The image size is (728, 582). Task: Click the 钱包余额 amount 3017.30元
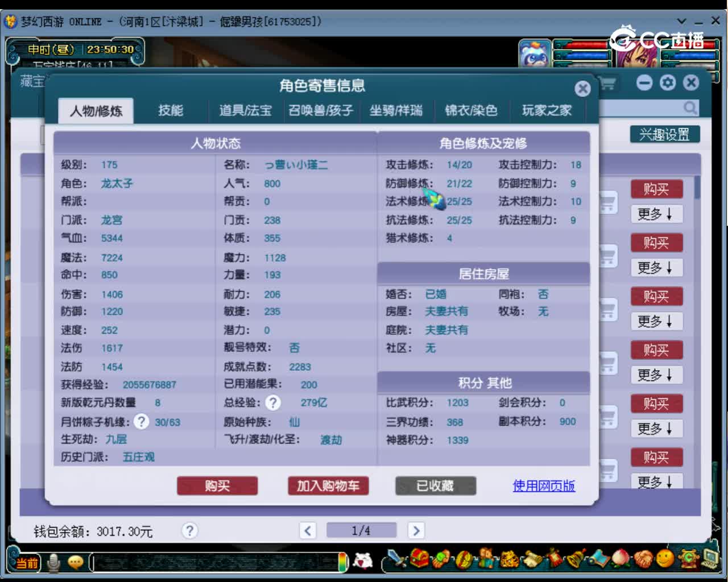125,531
